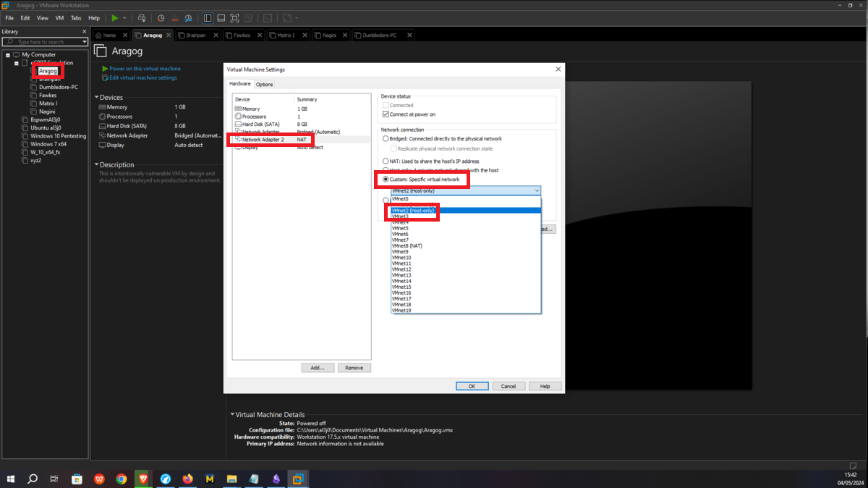868x488 pixels.
Task: Select Nagini in Library tree
Action: 47,112
